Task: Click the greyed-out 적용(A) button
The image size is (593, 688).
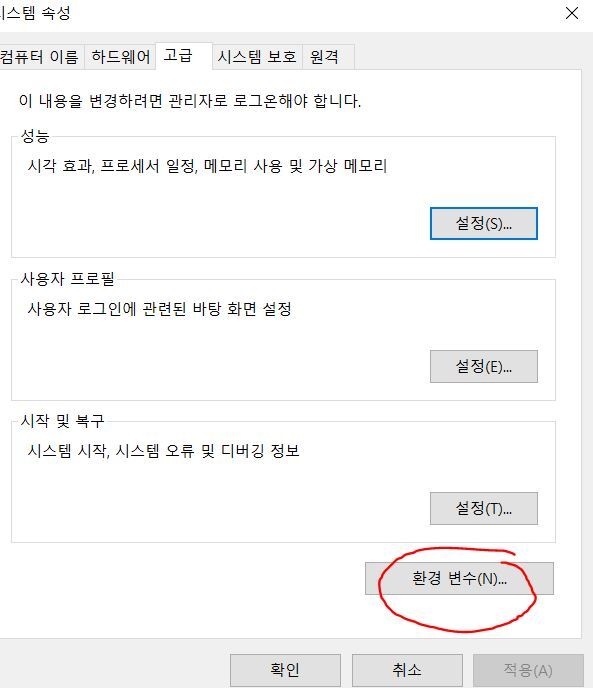Action: click(528, 670)
